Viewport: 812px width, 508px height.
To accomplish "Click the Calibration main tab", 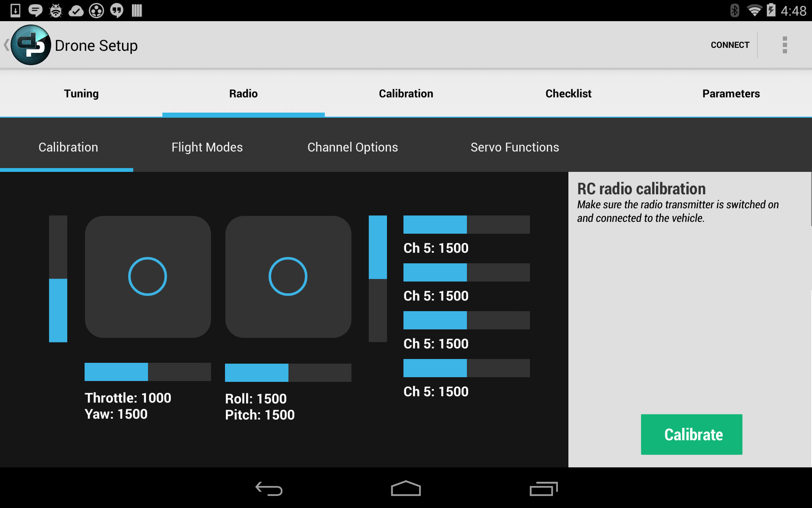I will pyautogui.click(x=406, y=93).
